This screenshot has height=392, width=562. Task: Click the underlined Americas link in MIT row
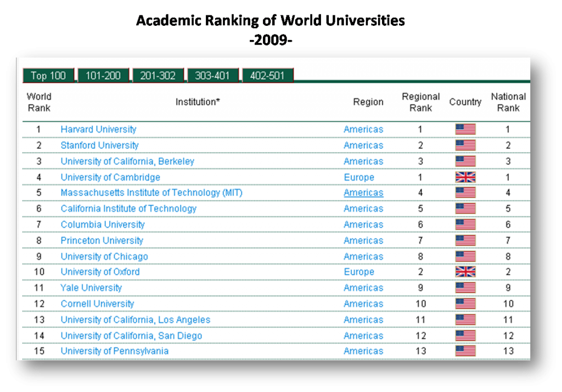(363, 193)
